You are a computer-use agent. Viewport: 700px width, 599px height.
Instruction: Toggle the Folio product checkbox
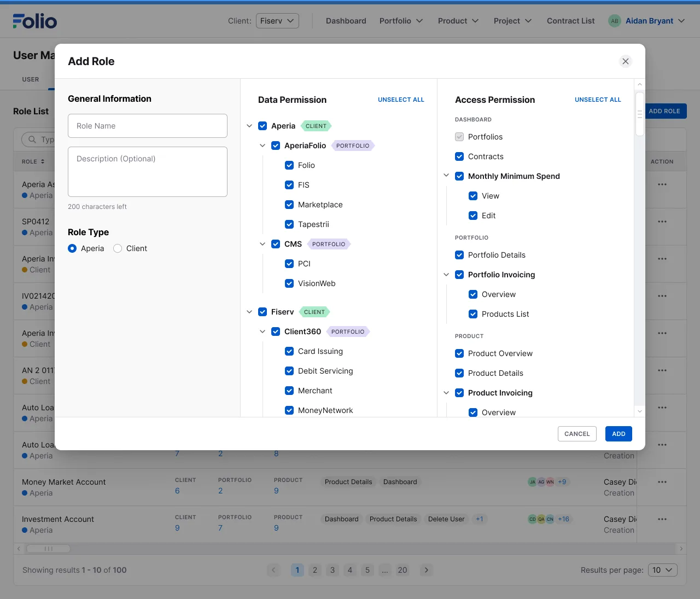289,165
